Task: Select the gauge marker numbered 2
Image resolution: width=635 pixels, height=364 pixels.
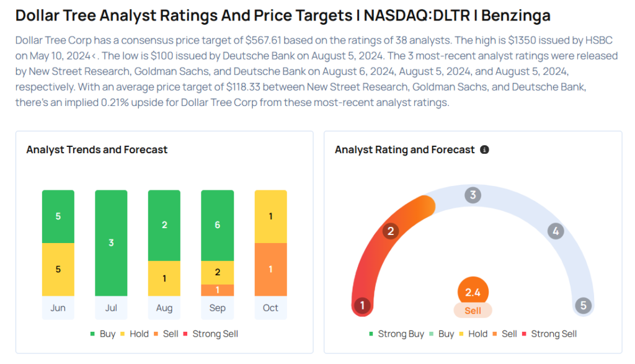Action: pyautogui.click(x=391, y=231)
